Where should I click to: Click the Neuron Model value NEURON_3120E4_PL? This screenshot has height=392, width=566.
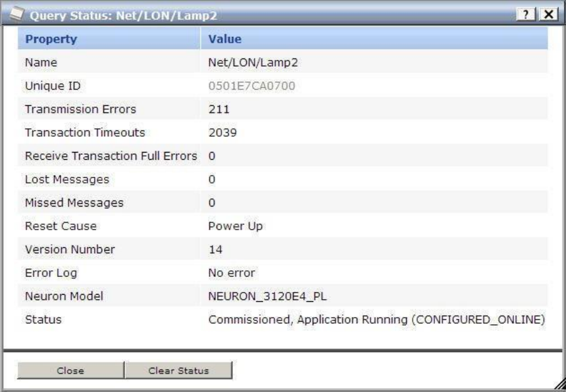[267, 296]
